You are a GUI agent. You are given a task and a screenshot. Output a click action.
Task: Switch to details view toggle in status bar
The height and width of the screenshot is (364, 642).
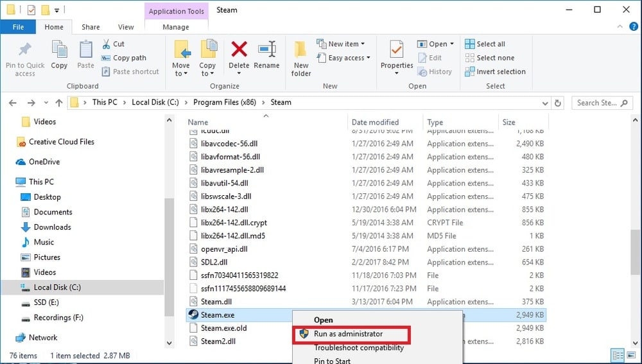coord(618,355)
